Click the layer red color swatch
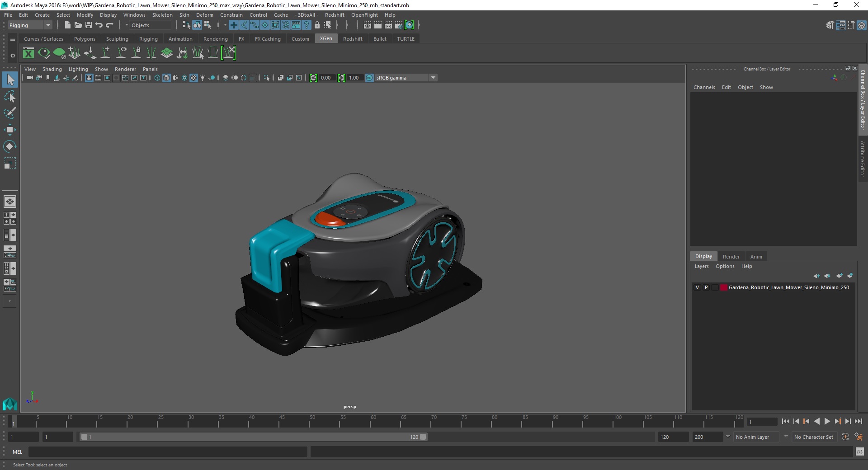868x470 pixels. 723,287
